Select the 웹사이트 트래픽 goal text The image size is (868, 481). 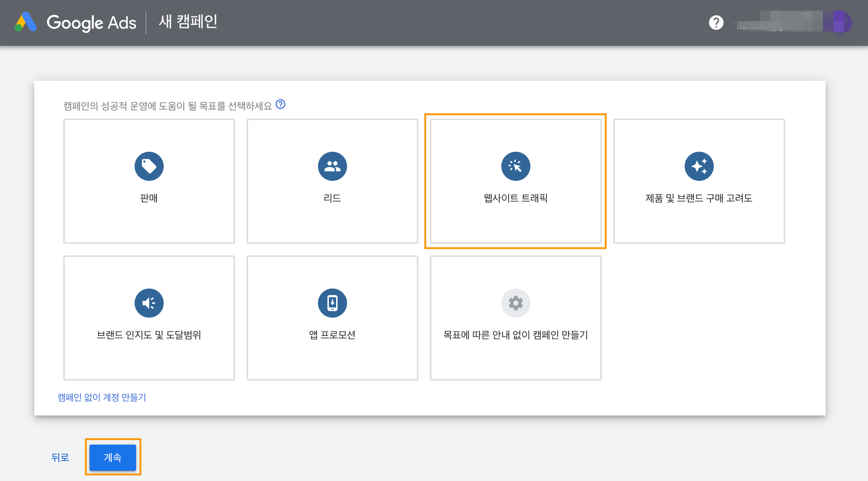pos(515,198)
